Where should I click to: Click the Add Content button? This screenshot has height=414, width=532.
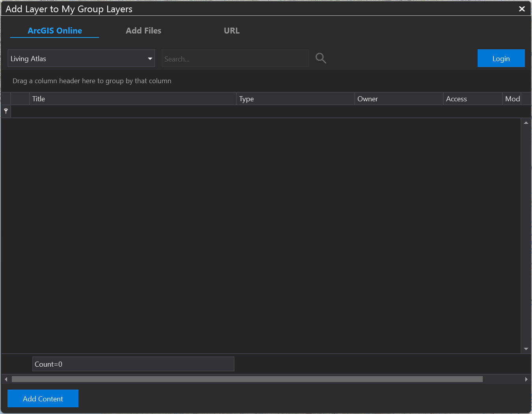(x=43, y=399)
